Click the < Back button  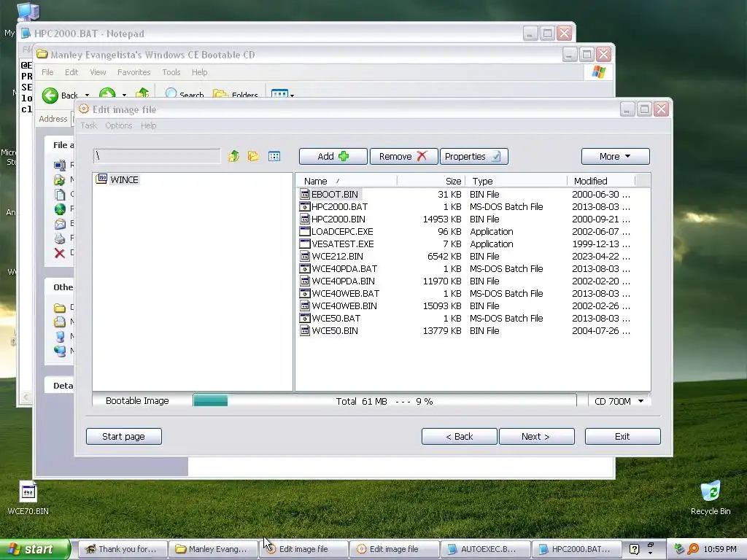(460, 436)
